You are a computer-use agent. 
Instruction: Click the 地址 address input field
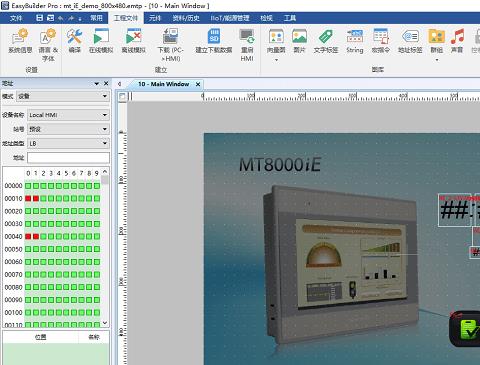click(x=68, y=158)
